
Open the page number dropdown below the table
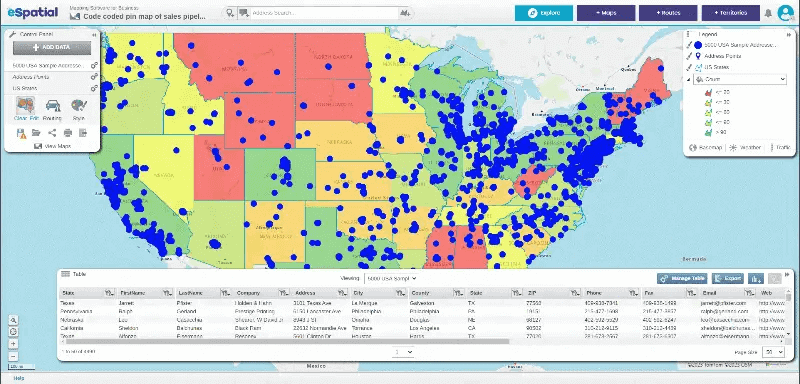[403, 352]
